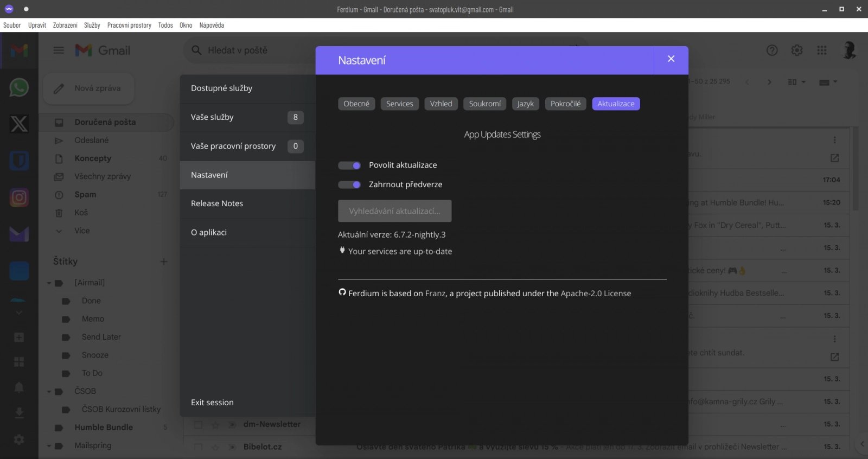Screen dimensions: 868x459
Task: Open Gmail main menu hamburger icon
Action: [59, 50]
